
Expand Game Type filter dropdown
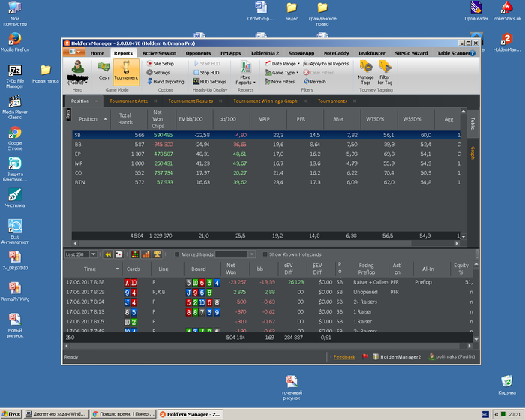[281, 72]
